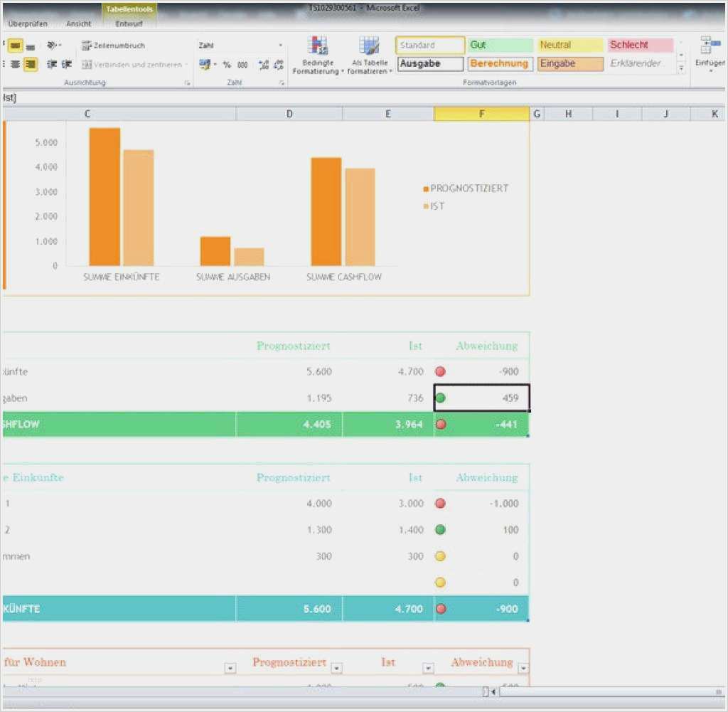Image resolution: width=728 pixels, height=712 pixels.
Task: Select column header F
Action: [x=481, y=114]
